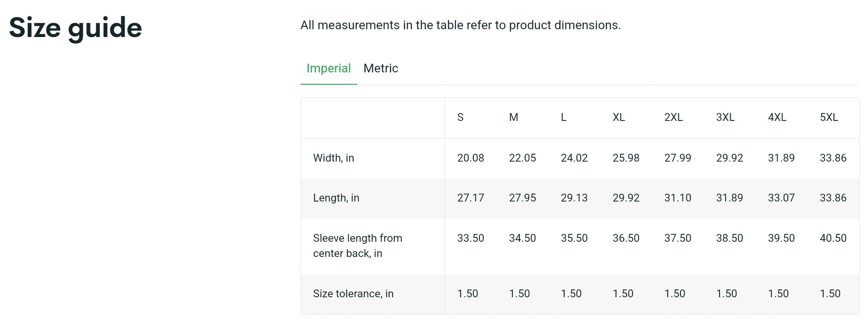Image resolution: width=868 pixels, height=331 pixels.
Task: Select sleeve length 37.50 for 2XL
Action: point(678,238)
